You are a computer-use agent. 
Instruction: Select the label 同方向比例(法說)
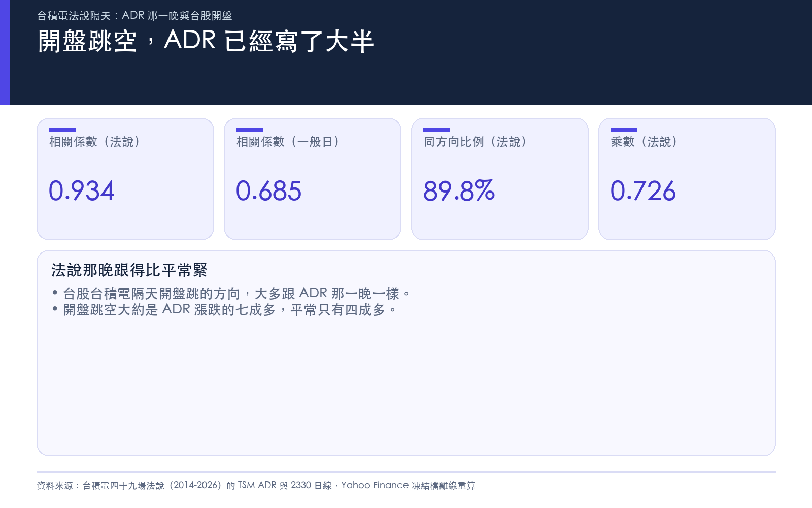point(475,142)
